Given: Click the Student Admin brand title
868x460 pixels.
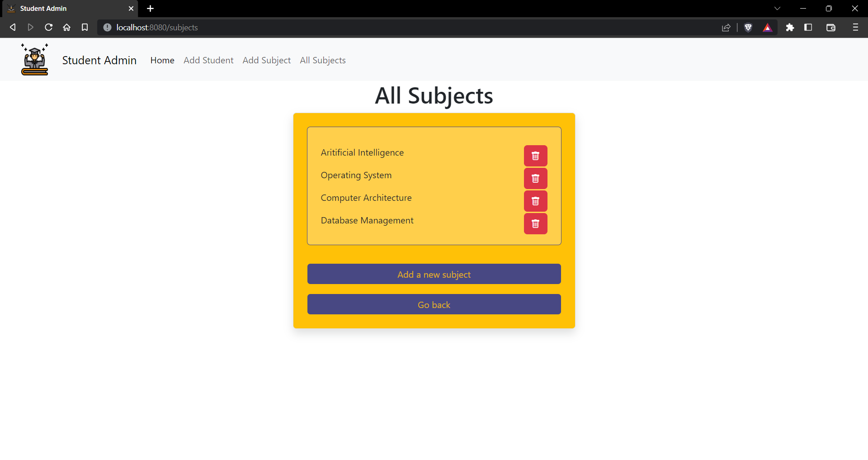Looking at the screenshot, I should (x=99, y=60).
